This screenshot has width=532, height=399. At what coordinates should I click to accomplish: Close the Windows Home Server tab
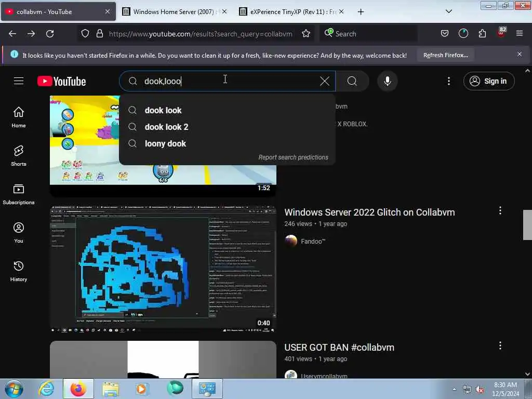tap(224, 11)
